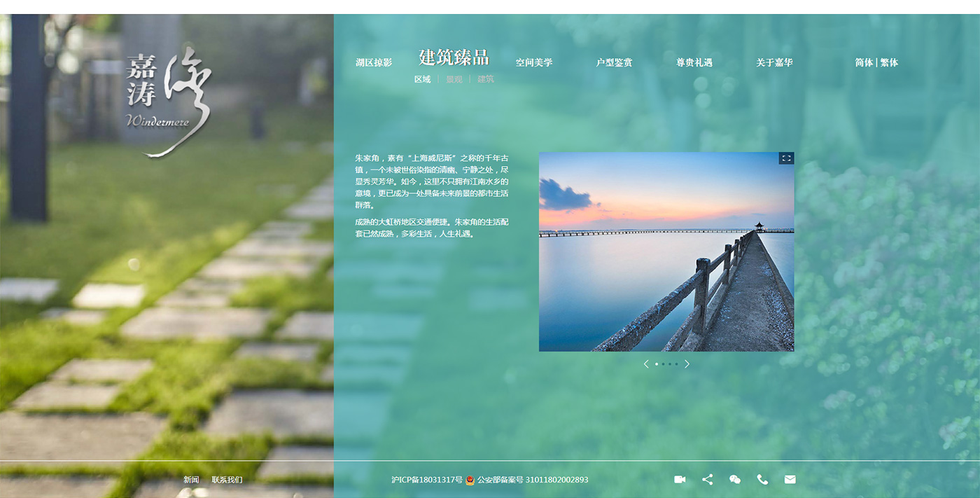Click the police badge icon beside 公安部备案号
Image resolution: width=980 pixels, height=498 pixels.
(470, 480)
